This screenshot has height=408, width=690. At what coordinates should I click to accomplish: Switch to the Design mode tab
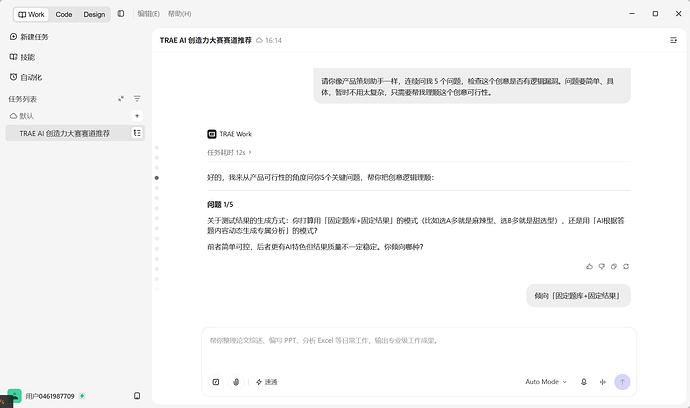94,14
